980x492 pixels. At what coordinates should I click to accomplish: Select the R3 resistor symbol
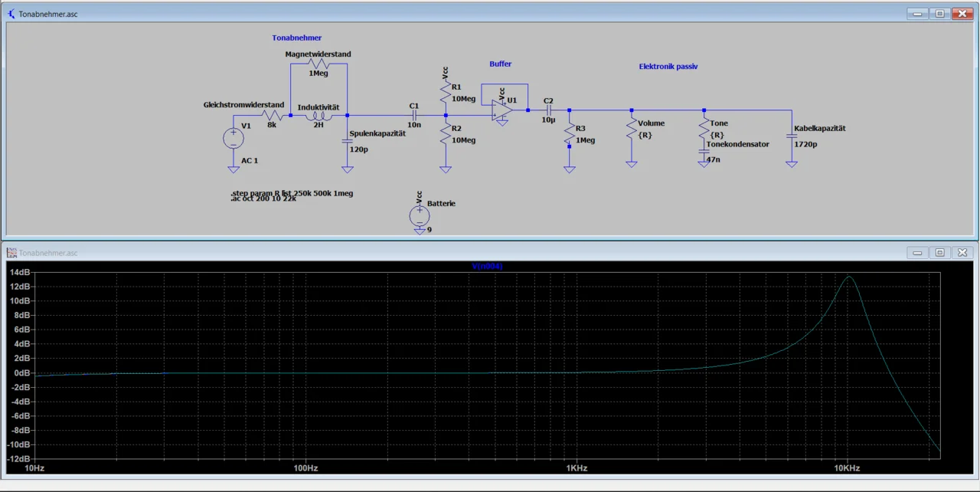pyautogui.click(x=569, y=135)
